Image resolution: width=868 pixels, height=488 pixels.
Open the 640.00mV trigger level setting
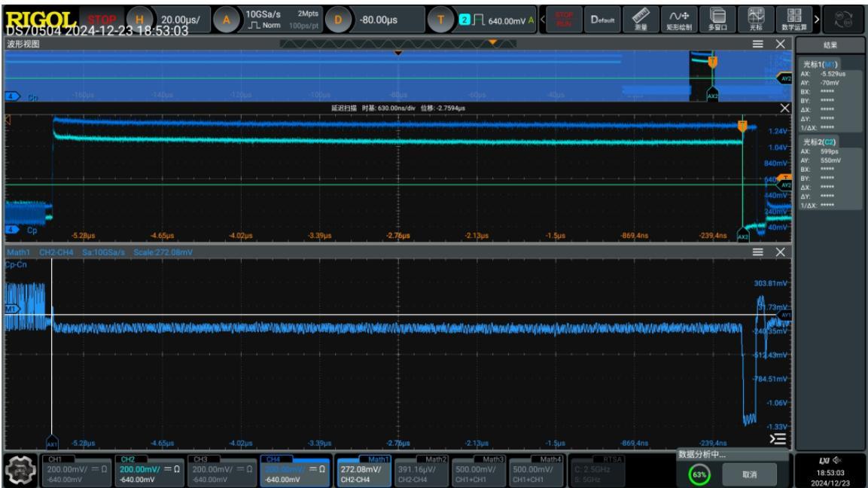click(x=507, y=20)
